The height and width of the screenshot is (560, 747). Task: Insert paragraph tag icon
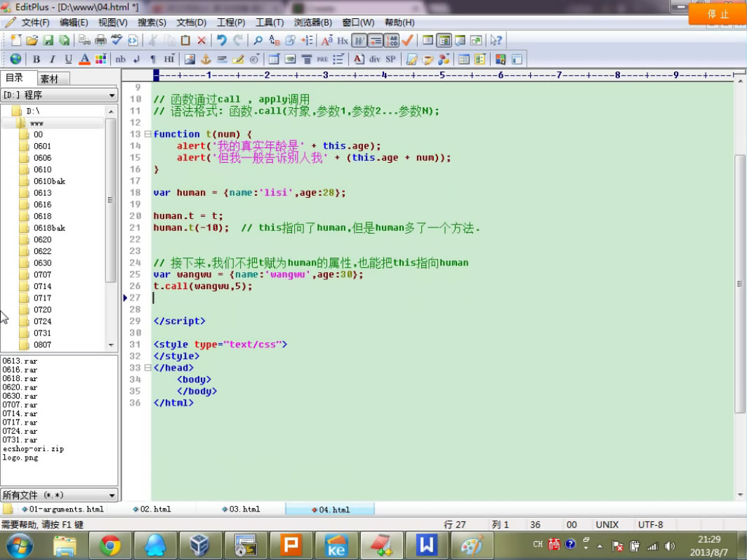(153, 59)
